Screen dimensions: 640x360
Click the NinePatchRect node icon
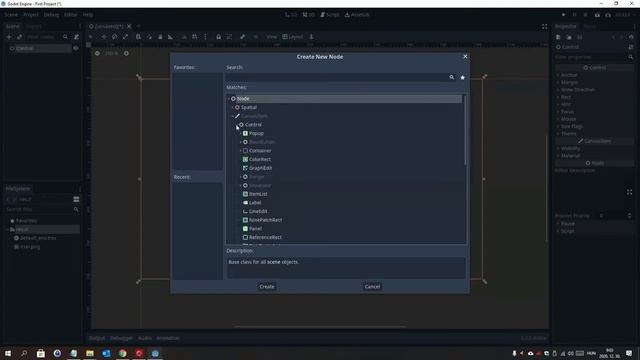click(x=245, y=220)
